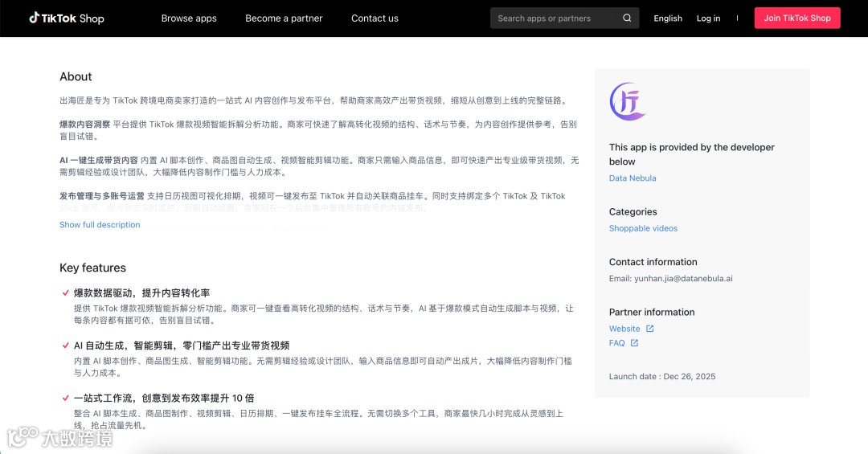Click the Contact information heading

pos(653,263)
